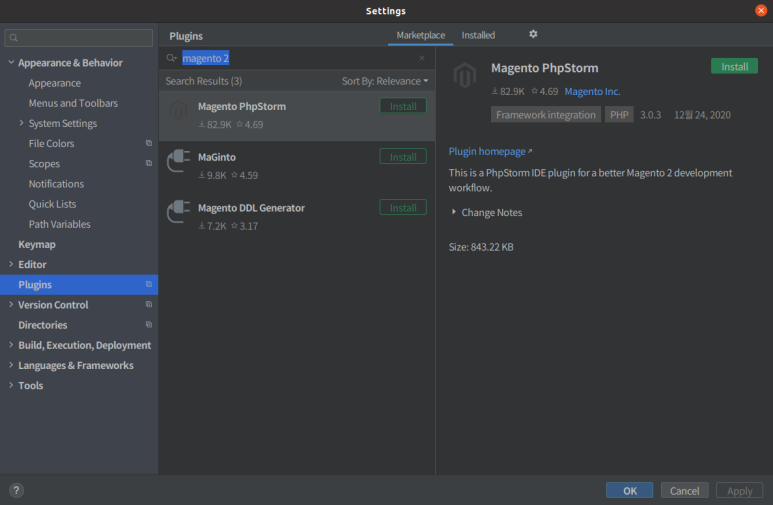Expand the Version Control section
Image resolution: width=773 pixels, height=505 pixels.
(11, 304)
